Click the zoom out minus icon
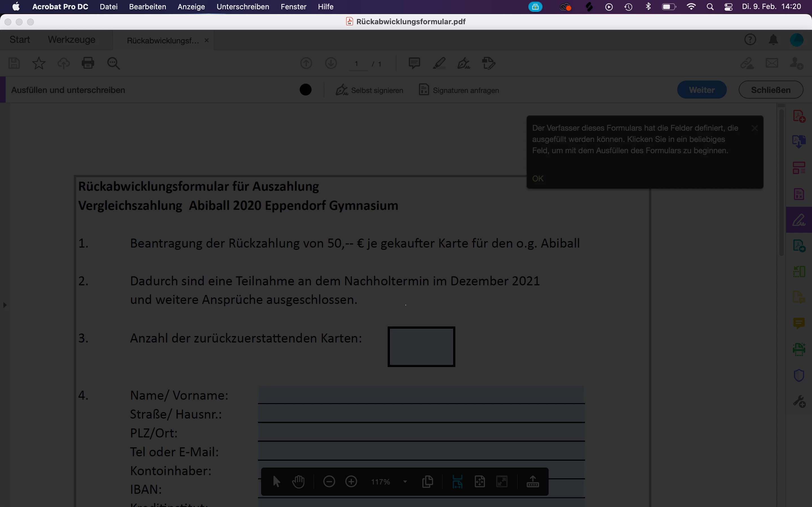This screenshot has width=812, height=507. pyautogui.click(x=329, y=482)
